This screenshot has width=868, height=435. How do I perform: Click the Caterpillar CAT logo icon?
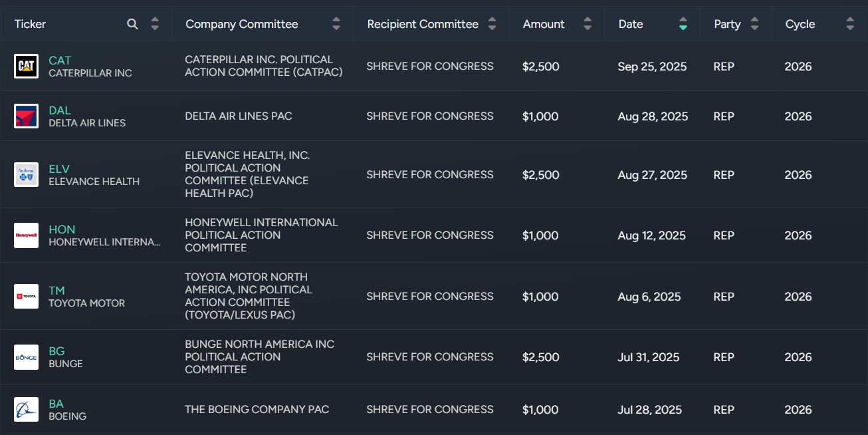(x=27, y=66)
